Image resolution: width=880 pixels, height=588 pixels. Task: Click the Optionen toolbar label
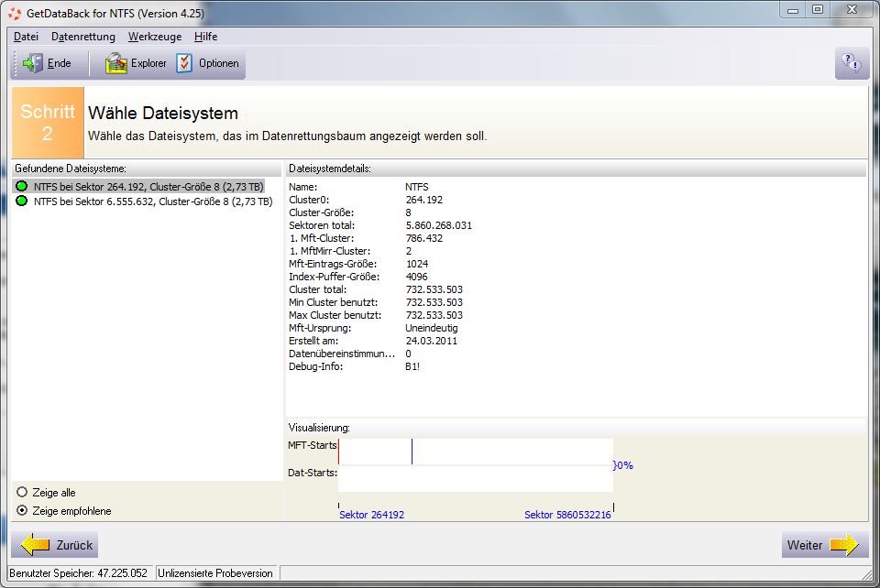point(219,63)
